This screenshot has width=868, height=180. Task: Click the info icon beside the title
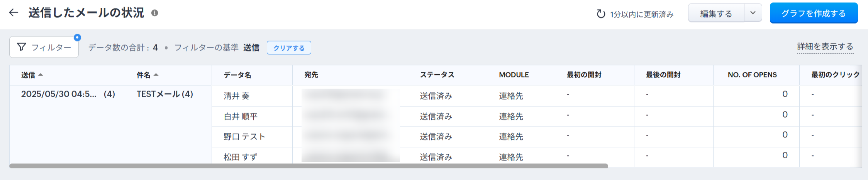(154, 13)
